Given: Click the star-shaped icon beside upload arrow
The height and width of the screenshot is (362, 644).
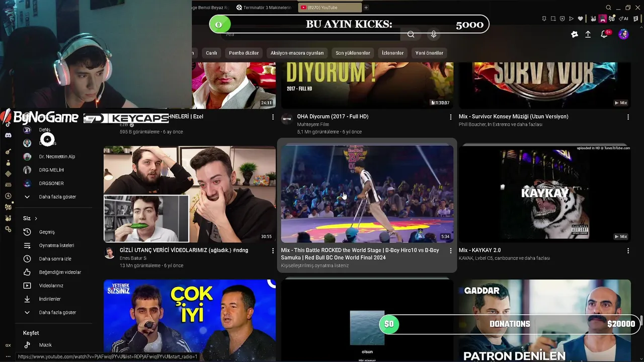Looking at the screenshot, I should pos(575,34).
